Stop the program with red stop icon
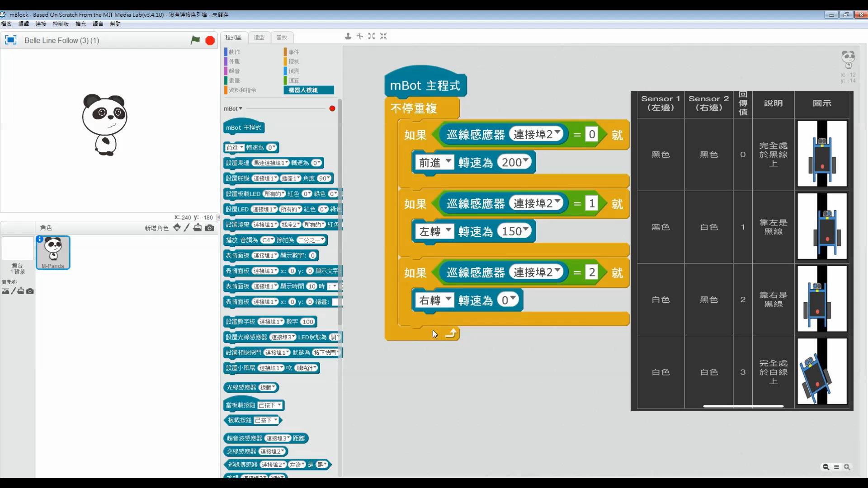 click(210, 41)
